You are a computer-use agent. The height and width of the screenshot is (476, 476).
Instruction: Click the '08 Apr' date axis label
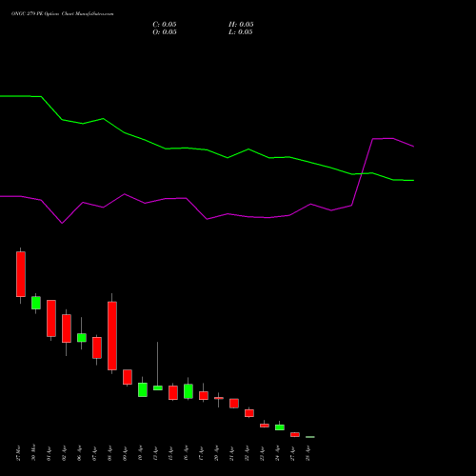pyautogui.click(x=109, y=453)
